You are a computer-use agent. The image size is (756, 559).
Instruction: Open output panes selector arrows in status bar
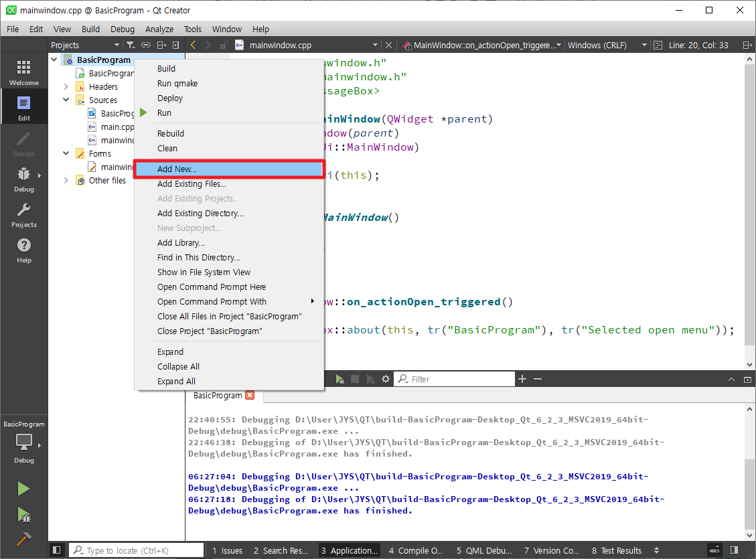(x=656, y=550)
